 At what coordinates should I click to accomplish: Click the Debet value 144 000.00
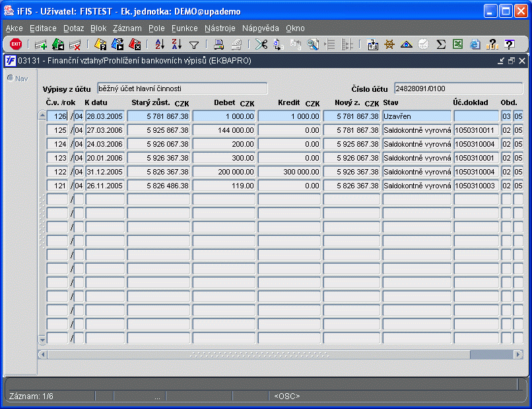pos(224,130)
